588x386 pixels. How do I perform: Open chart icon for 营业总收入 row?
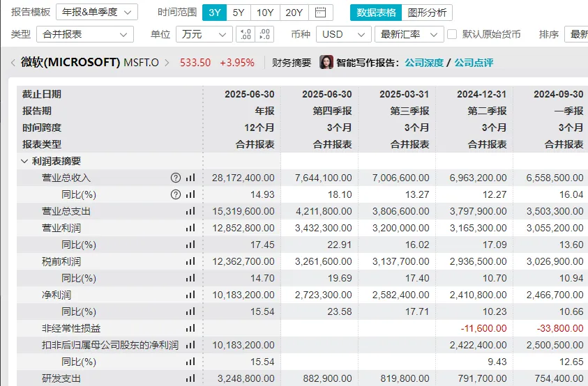(x=190, y=178)
